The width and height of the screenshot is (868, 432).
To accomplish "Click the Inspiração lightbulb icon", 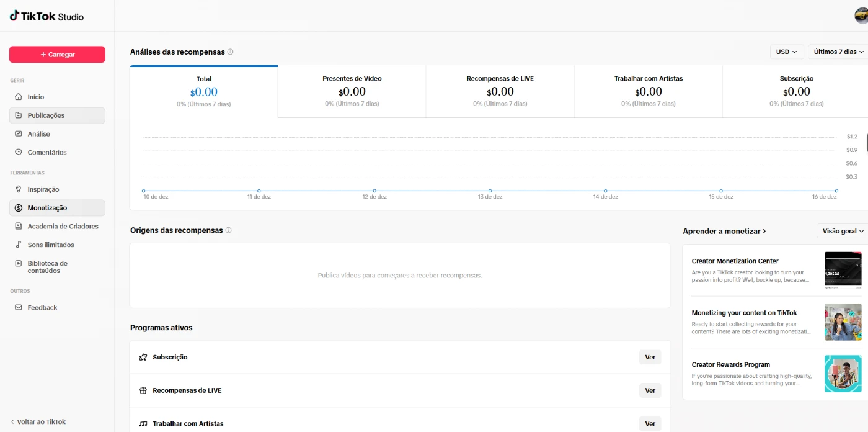I will click(x=19, y=189).
